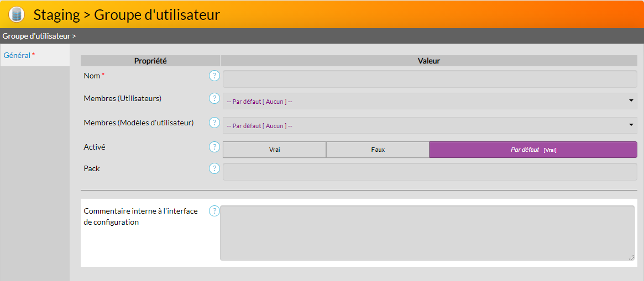Grab the comment textarea resize handle
This screenshot has width=644, height=281.
[631, 257]
